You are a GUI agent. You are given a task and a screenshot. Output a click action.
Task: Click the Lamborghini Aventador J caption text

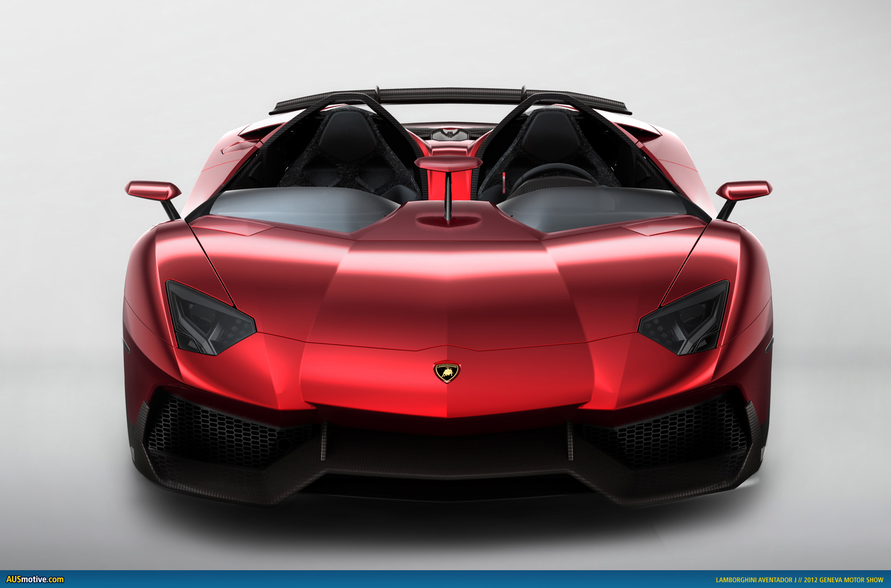[756, 580]
